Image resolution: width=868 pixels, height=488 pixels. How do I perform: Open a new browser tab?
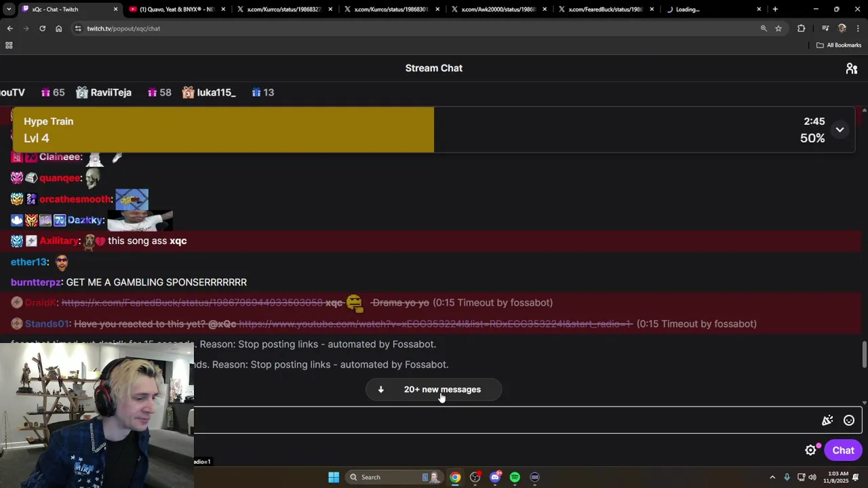pos(775,9)
